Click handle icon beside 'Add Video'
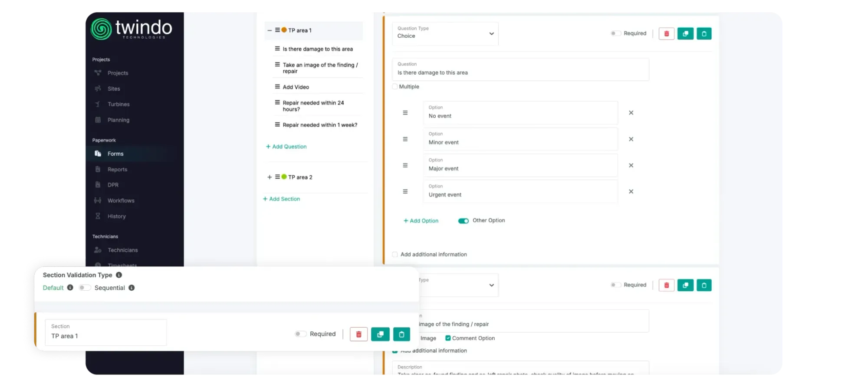The height and width of the screenshot is (387, 868). [277, 86]
